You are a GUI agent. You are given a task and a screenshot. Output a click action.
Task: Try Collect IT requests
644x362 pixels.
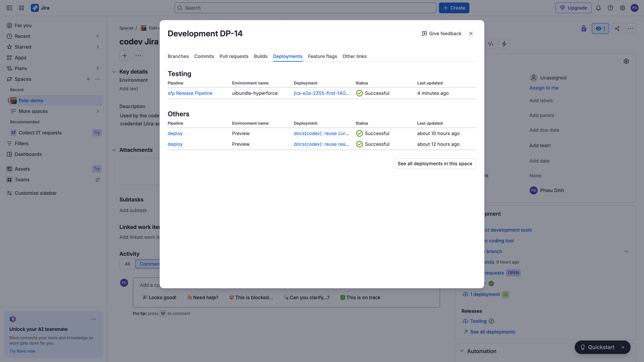pyautogui.click(x=97, y=133)
